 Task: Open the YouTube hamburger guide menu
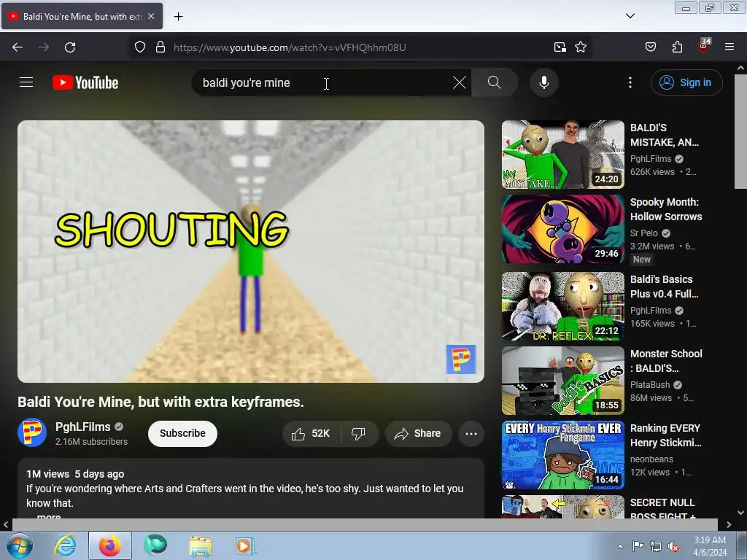[26, 82]
